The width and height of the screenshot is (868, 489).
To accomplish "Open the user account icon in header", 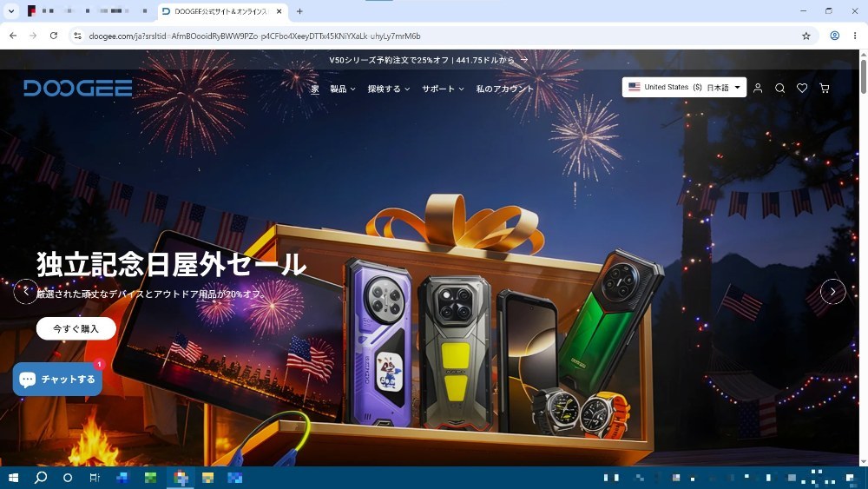I will tap(758, 88).
